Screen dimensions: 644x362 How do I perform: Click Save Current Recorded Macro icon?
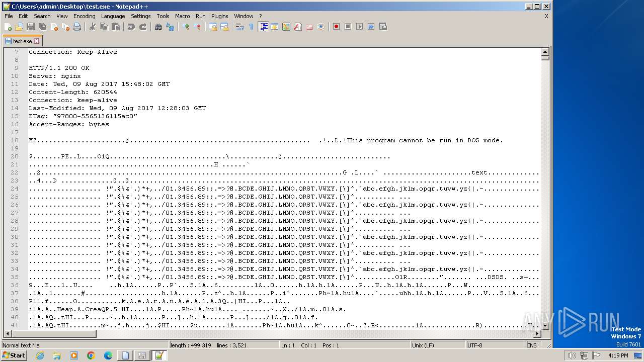[383, 27]
